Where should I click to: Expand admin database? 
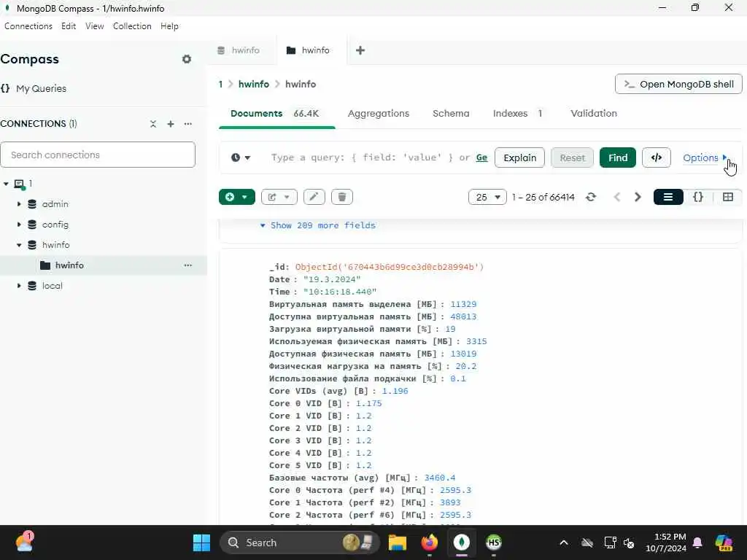(x=19, y=204)
